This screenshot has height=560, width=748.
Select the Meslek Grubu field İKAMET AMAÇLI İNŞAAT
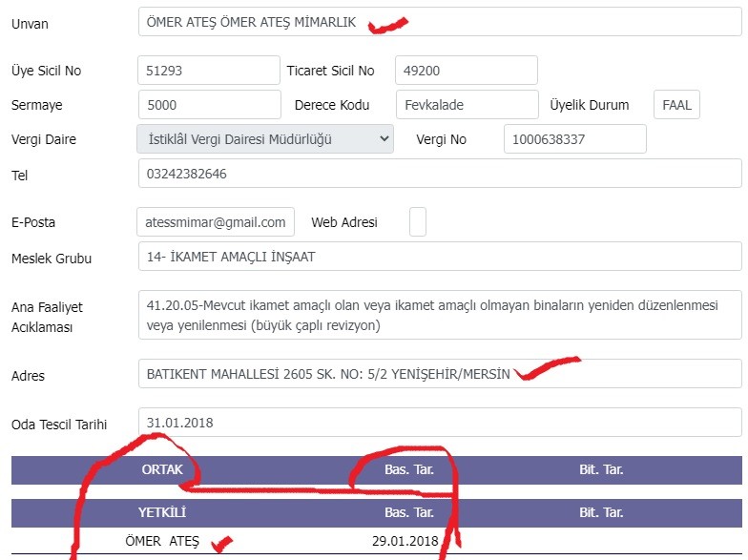440,256
